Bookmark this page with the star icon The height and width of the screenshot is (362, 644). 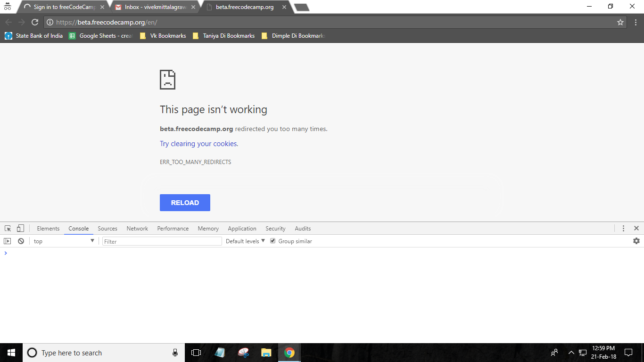620,22
